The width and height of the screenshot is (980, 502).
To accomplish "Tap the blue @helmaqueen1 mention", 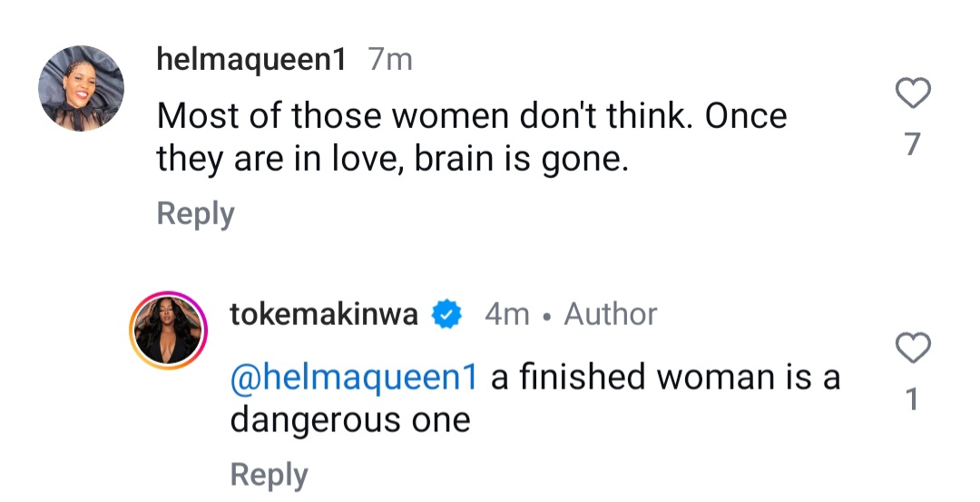I will tap(354, 378).
